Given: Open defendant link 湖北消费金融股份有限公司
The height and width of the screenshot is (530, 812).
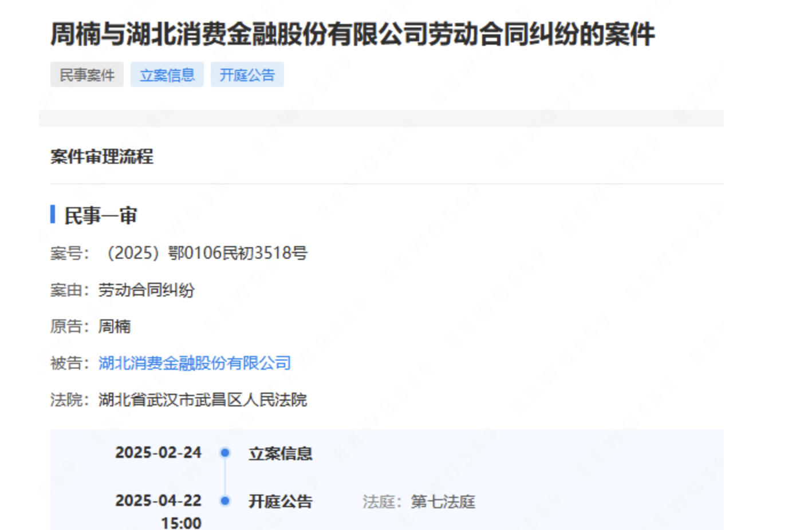Looking at the screenshot, I should (x=195, y=363).
